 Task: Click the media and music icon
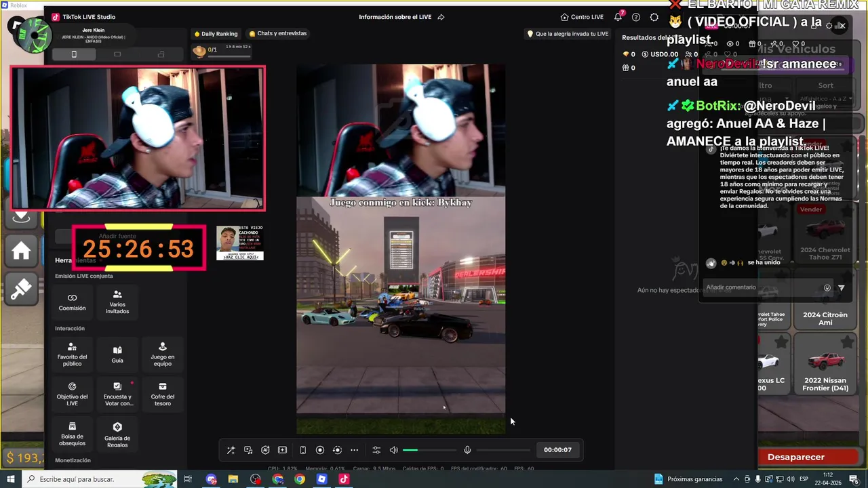pyautogui.click(x=248, y=450)
